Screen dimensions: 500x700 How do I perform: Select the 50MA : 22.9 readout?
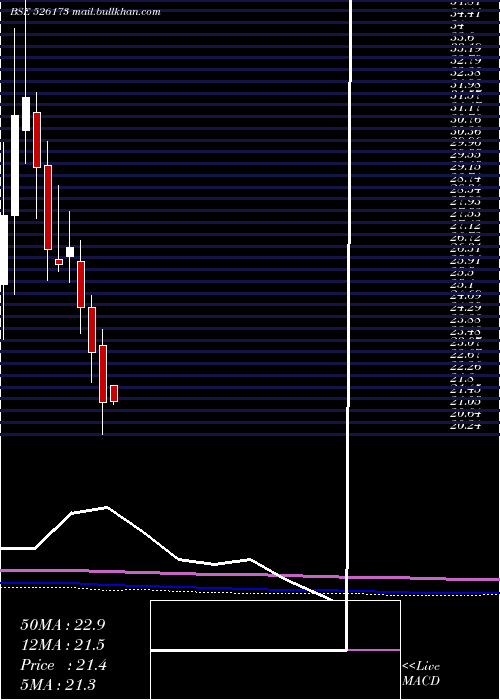pyautogui.click(x=62, y=625)
